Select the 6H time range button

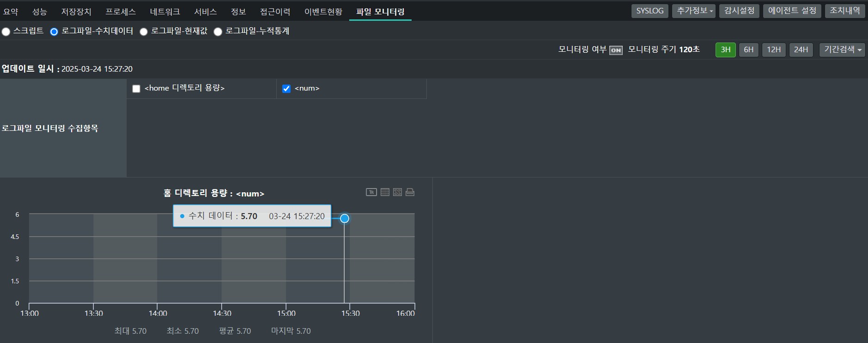click(x=748, y=50)
